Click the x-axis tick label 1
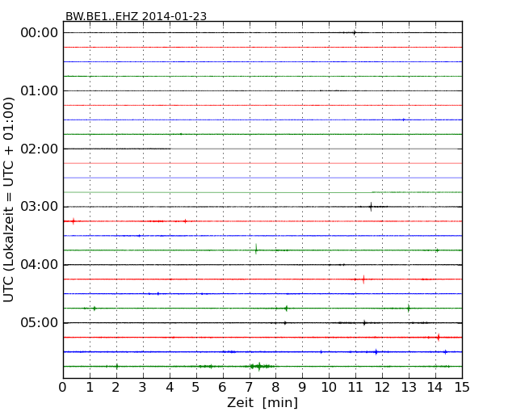This screenshot has height=420, width=525. point(90,387)
